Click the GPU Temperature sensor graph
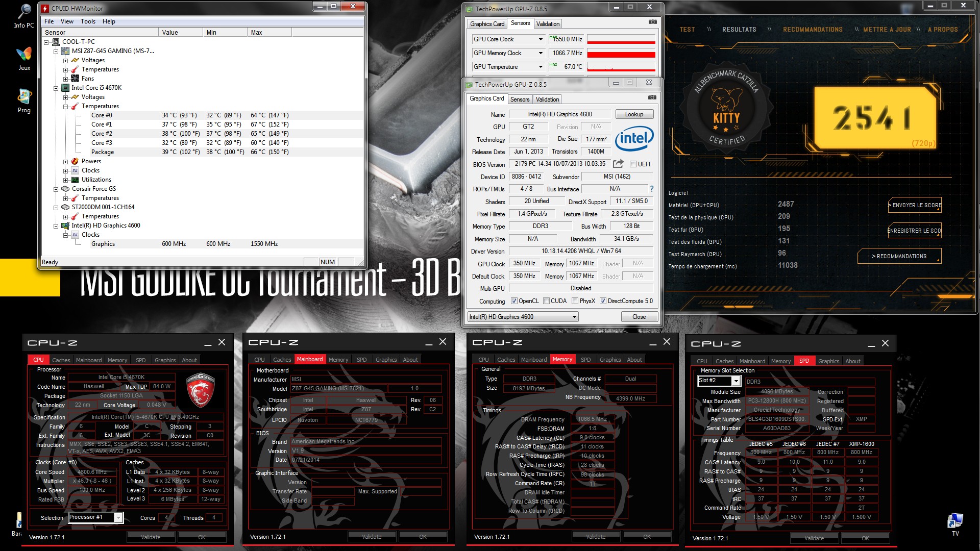This screenshot has width=980, height=551. pyautogui.click(x=621, y=67)
